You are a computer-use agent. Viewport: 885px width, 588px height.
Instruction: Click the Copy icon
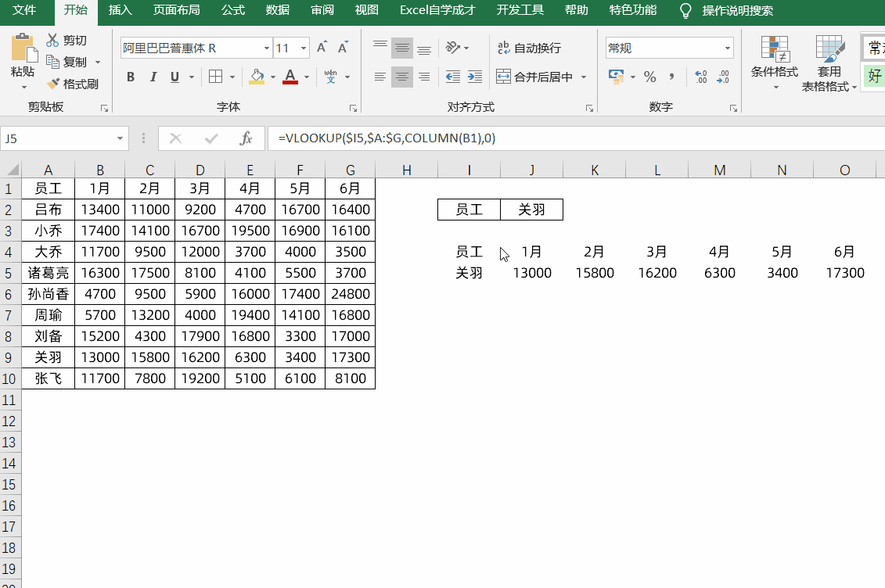pos(52,62)
